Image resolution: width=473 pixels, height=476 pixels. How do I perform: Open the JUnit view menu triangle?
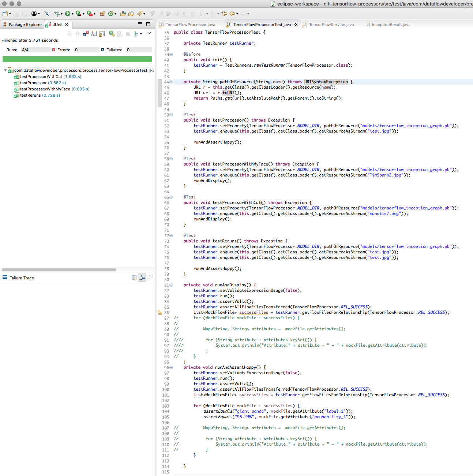149,33
